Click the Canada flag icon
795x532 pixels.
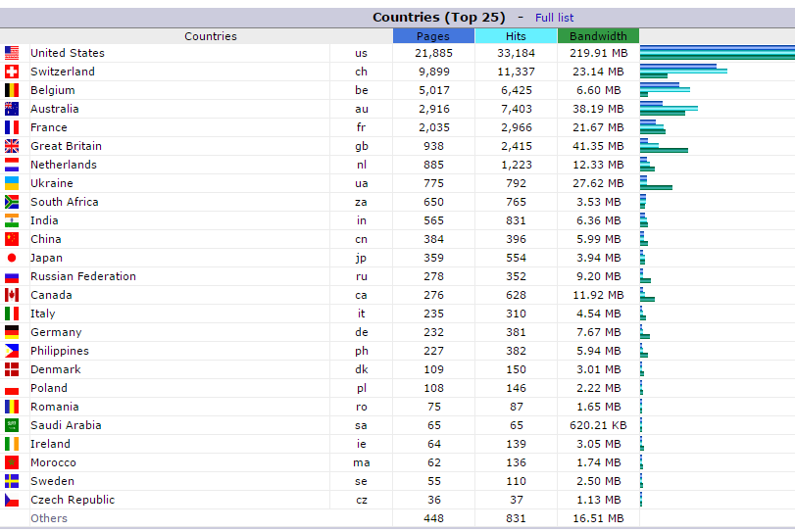(12, 295)
